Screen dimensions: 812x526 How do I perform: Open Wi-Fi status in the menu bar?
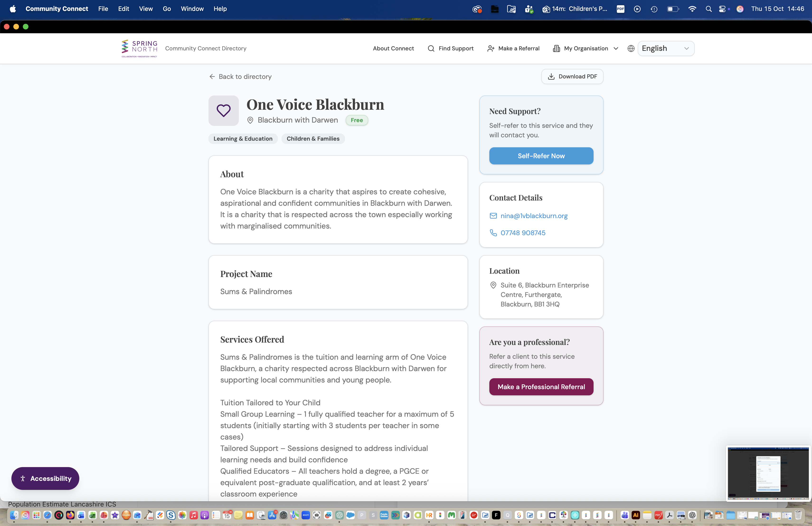pos(692,9)
